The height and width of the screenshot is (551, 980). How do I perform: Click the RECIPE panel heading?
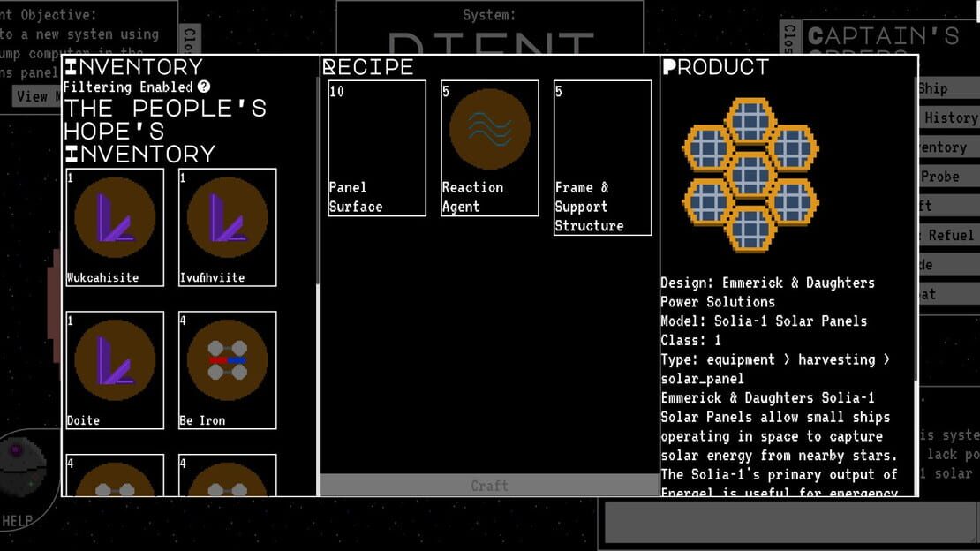368,67
